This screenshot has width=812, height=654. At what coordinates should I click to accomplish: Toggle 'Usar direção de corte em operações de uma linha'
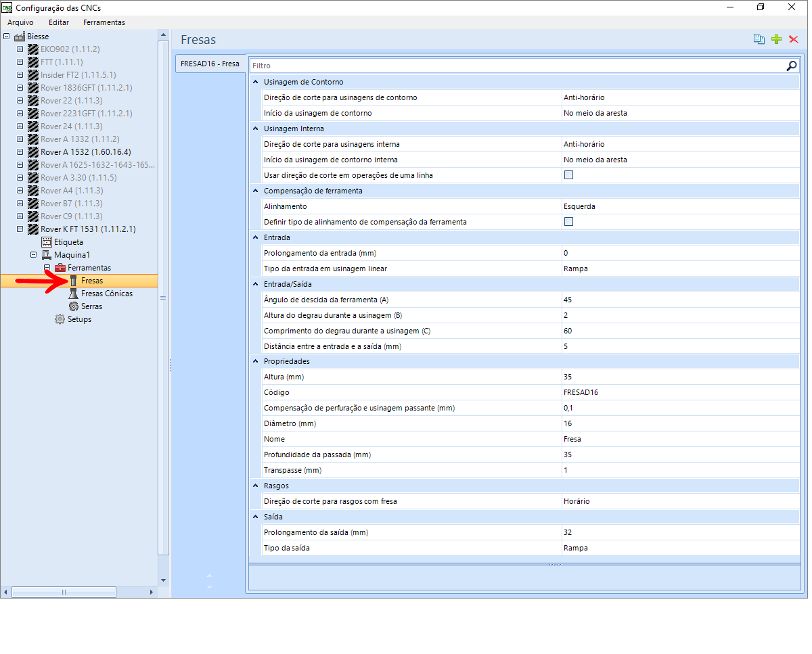pos(569,175)
